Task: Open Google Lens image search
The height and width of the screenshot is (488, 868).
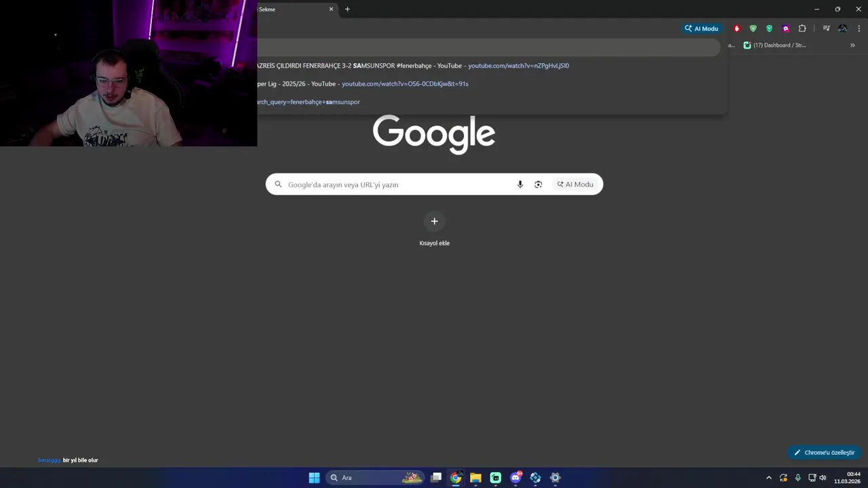Action: tap(538, 184)
